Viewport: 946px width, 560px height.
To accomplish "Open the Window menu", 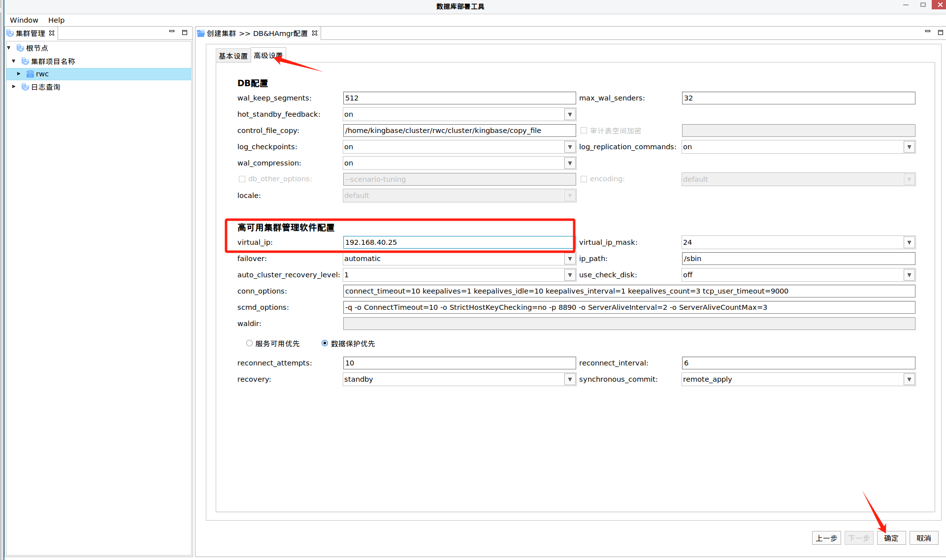I will [x=24, y=20].
